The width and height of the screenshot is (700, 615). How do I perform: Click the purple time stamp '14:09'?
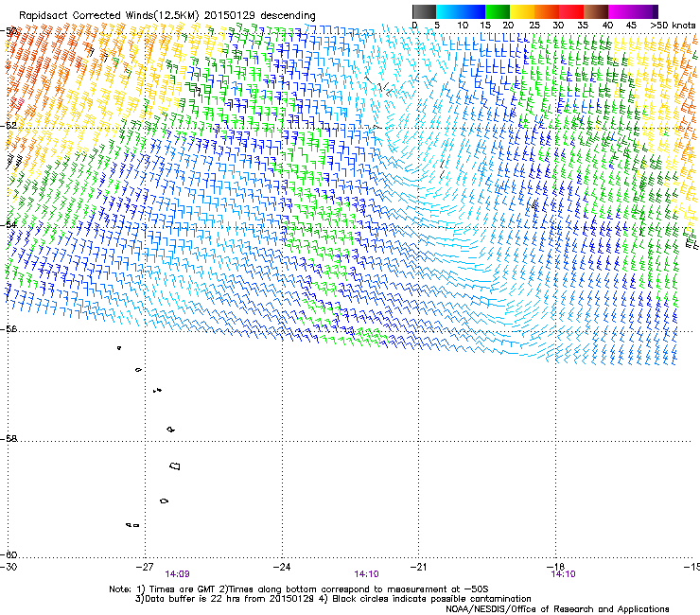tap(177, 574)
